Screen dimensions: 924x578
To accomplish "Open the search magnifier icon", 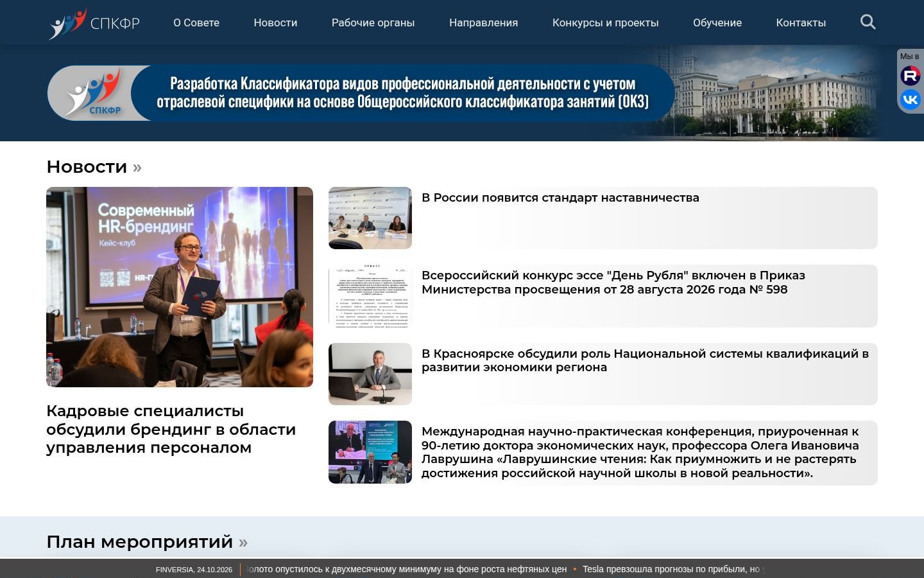I will coord(868,22).
